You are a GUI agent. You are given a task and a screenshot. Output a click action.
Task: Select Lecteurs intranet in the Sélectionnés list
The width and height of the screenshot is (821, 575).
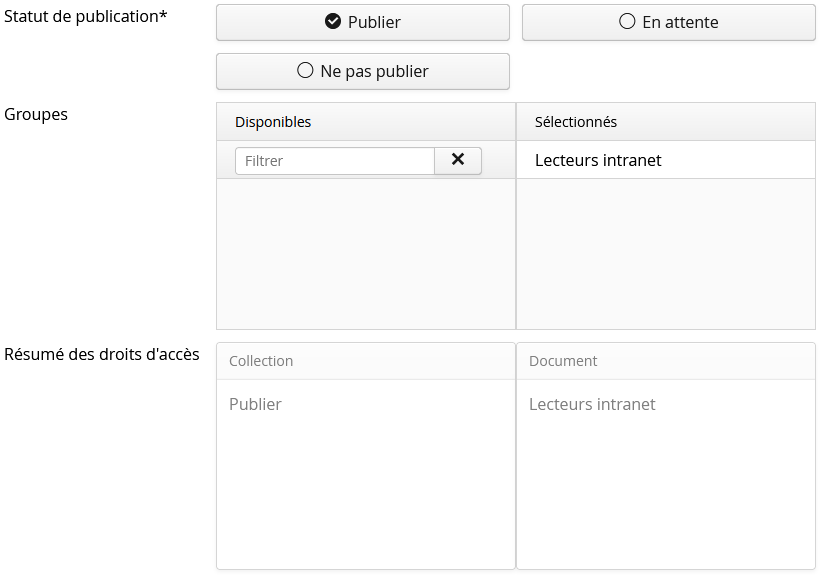598,160
